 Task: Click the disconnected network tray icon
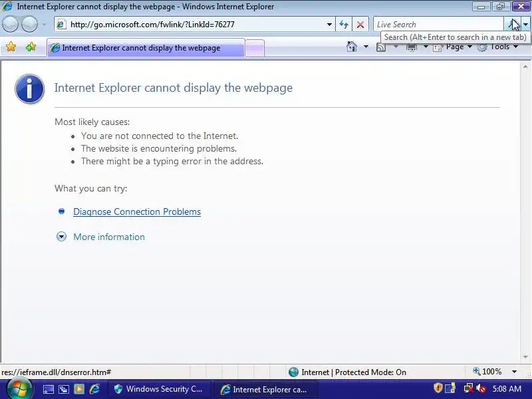(469, 388)
